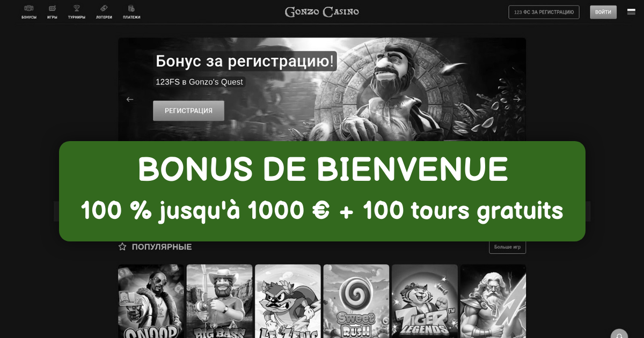Open the Big Bass game thumbnail

click(x=219, y=301)
